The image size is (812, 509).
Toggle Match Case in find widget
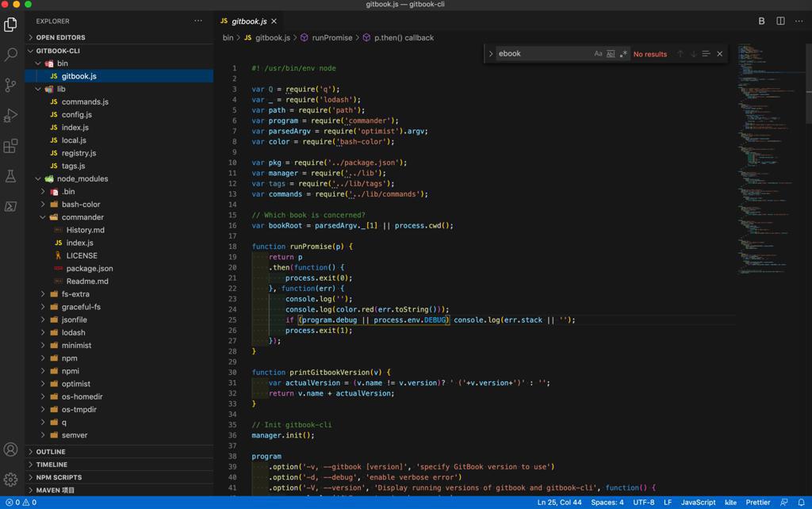(598, 54)
